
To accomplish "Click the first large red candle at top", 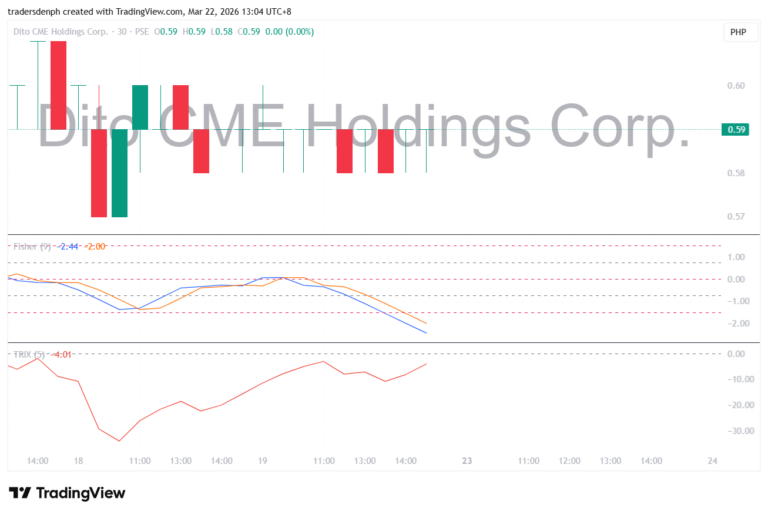I will (x=58, y=85).
